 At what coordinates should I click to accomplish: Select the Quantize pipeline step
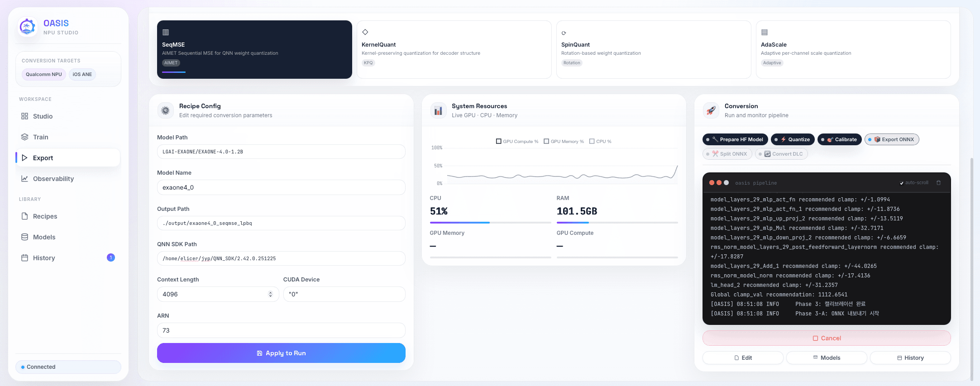[x=793, y=139]
